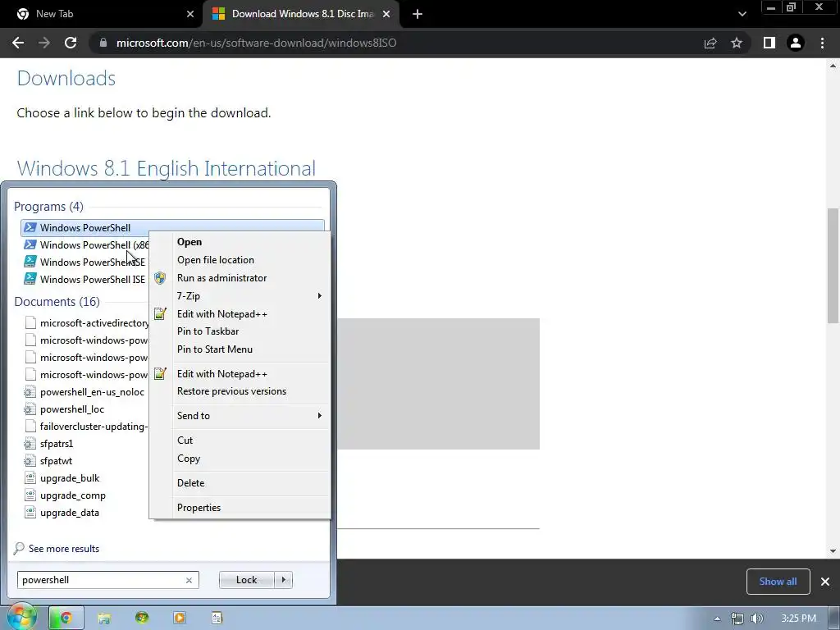Open the Windows Media Player taskbar icon
The image size is (840, 630).
click(180, 618)
